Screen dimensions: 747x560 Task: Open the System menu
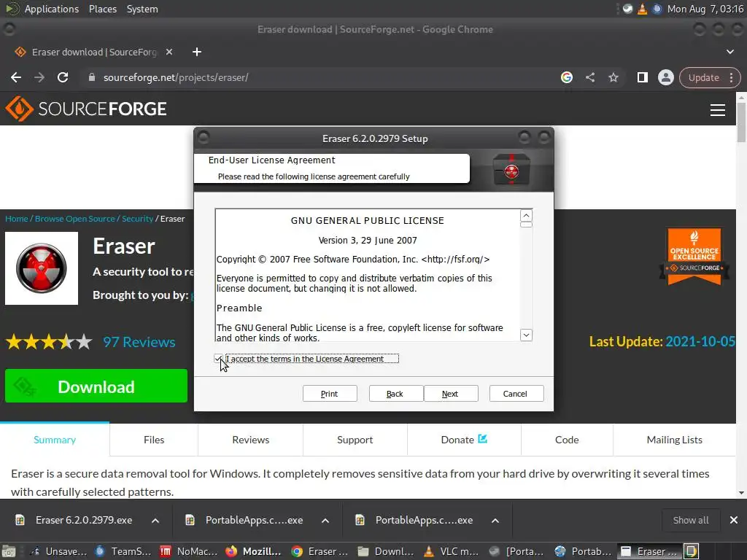point(142,9)
